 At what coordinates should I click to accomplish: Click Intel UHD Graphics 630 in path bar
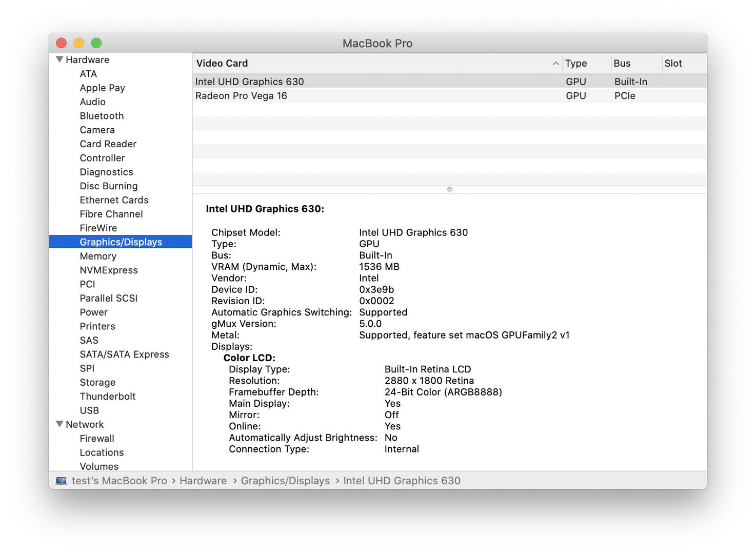tap(402, 481)
